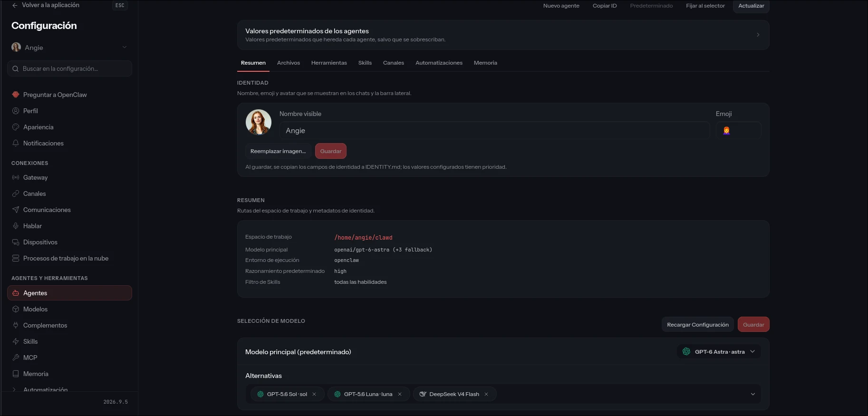Save identity with the Guardar button
This screenshot has height=416, width=868.
(x=331, y=151)
